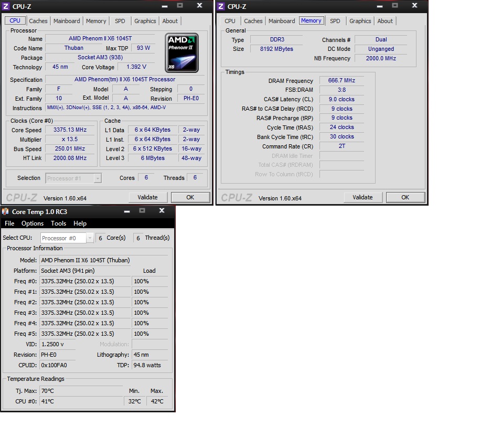
Task: Close the Core Temp window
Action: 162,210
